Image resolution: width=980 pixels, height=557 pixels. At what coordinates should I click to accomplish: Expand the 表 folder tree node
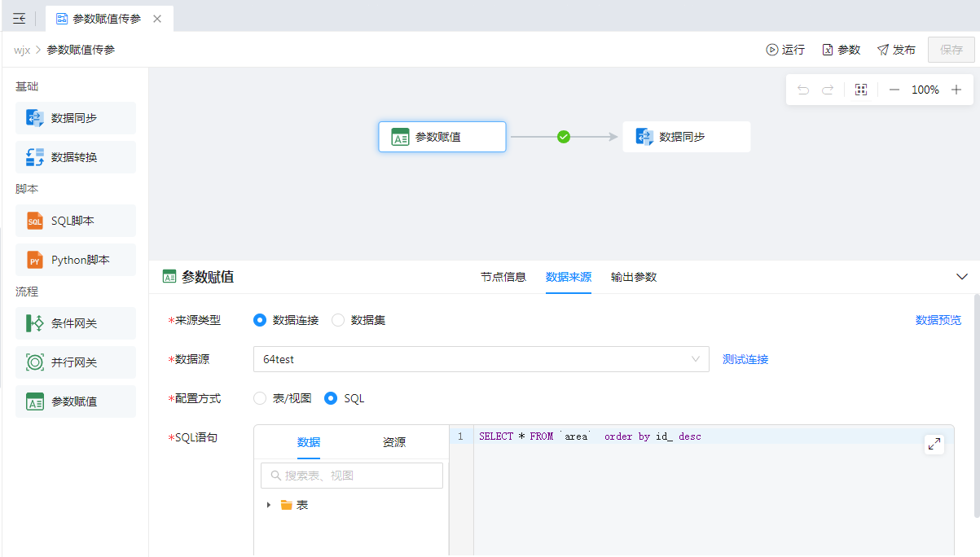point(269,505)
